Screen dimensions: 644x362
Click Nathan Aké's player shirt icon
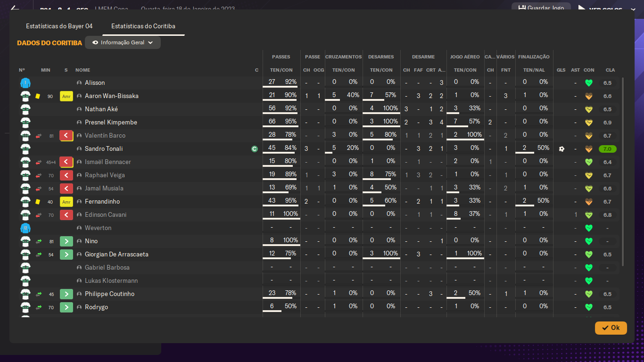pos(25,109)
